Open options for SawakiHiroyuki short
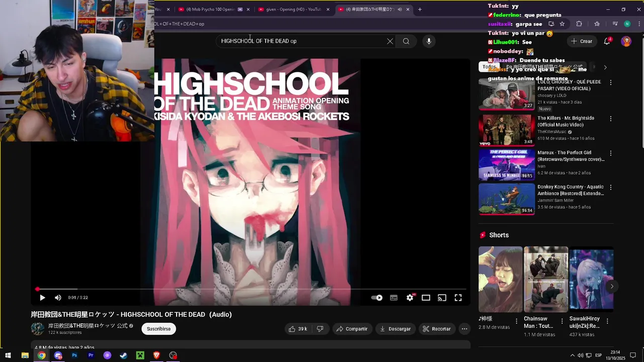 pyautogui.click(x=607, y=321)
